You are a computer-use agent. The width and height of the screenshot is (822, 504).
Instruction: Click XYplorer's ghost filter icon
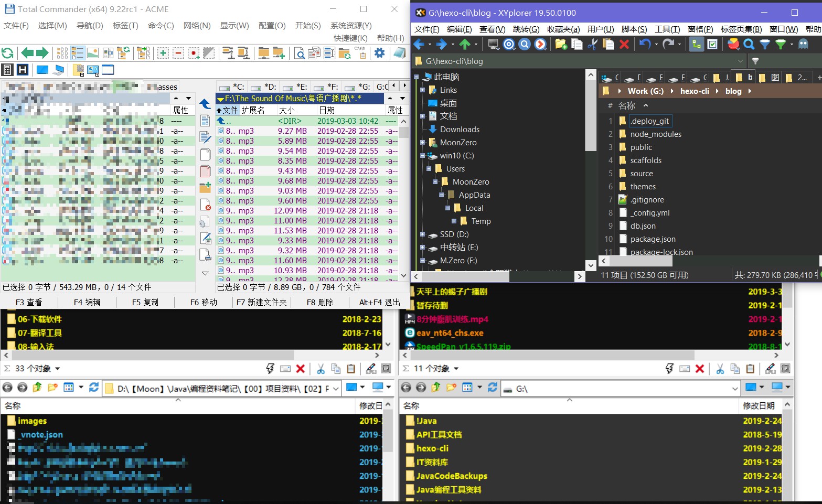[x=803, y=45]
